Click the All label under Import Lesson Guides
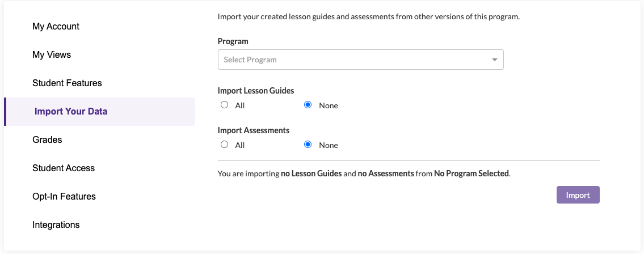The image size is (644, 254). pyautogui.click(x=240, y=105)
